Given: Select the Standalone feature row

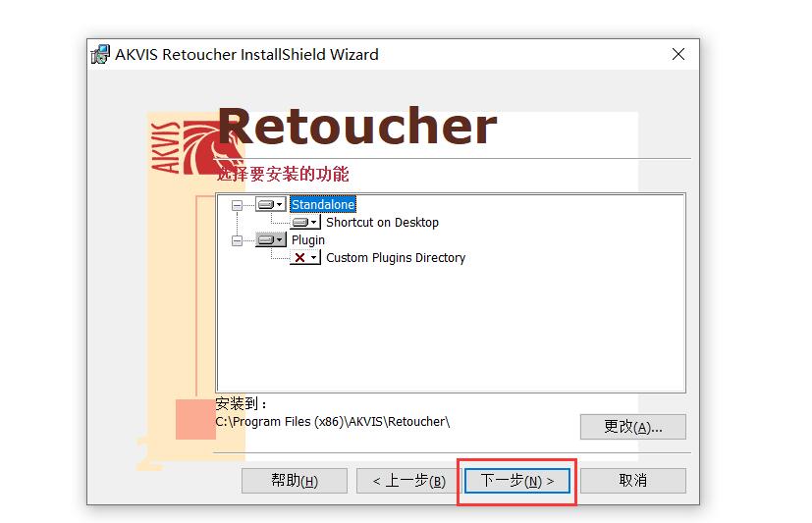Looking at the screenshot, I should pyautogui.click(x=323, y=204).
